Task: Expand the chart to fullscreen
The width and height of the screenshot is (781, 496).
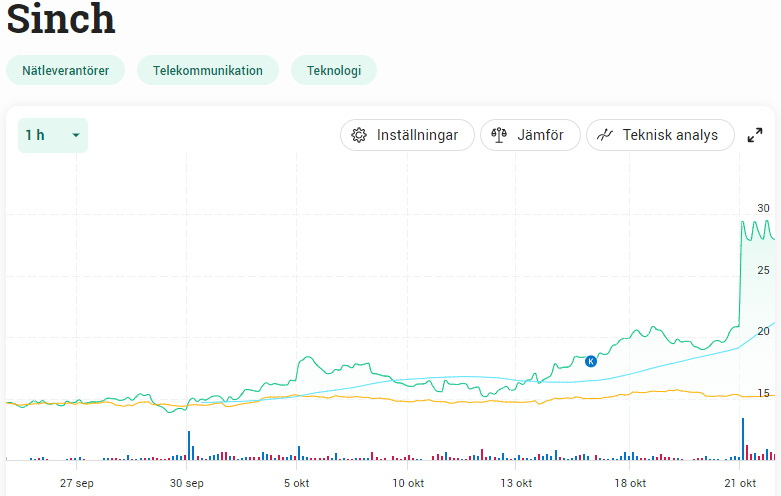Action: click(x=755, y=136)
